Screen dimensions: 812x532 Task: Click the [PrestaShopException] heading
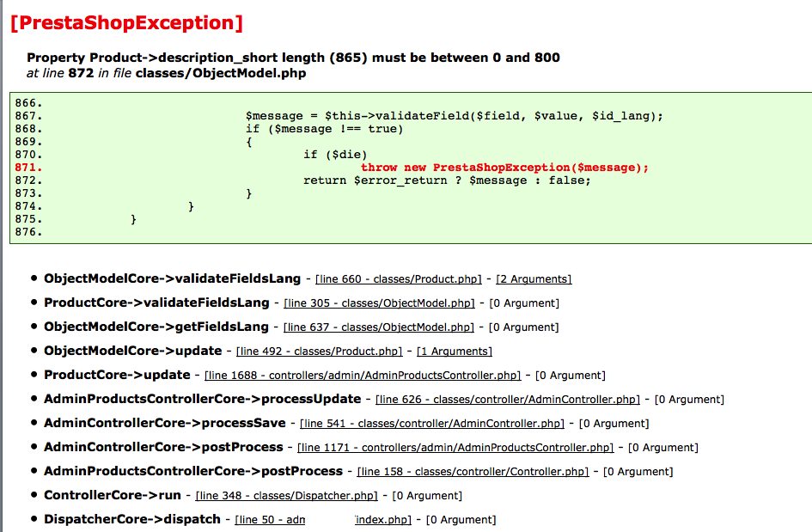click(x=126, y=23)
